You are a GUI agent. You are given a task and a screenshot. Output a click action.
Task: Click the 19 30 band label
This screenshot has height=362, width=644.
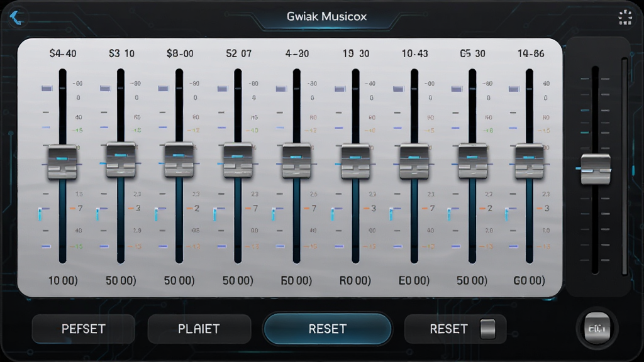[356, 54]
